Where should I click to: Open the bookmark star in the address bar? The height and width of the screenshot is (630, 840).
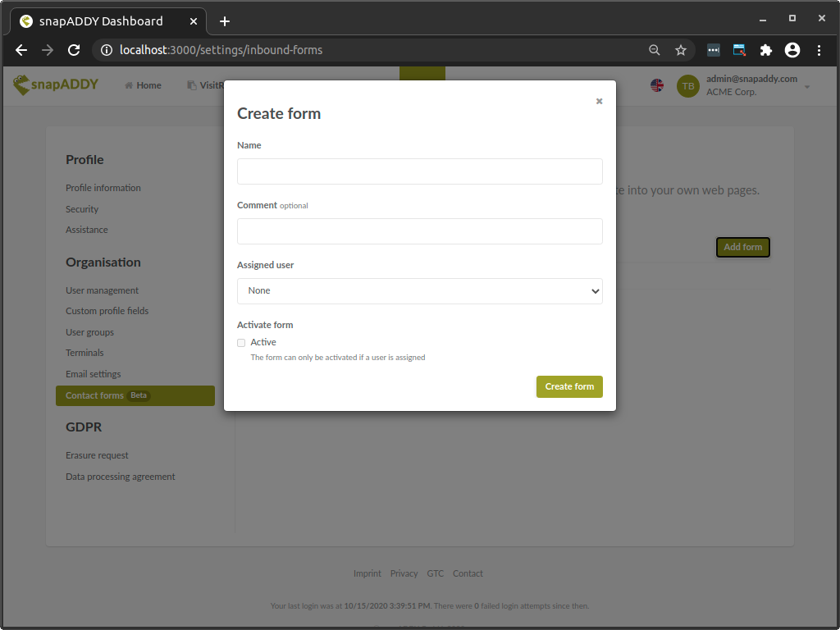click(681, 50)
